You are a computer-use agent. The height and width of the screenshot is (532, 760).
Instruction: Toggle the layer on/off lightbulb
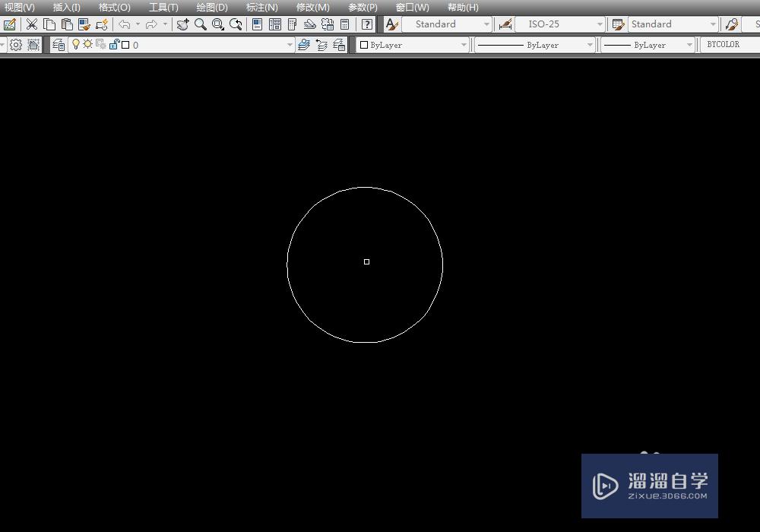(76, 44)
